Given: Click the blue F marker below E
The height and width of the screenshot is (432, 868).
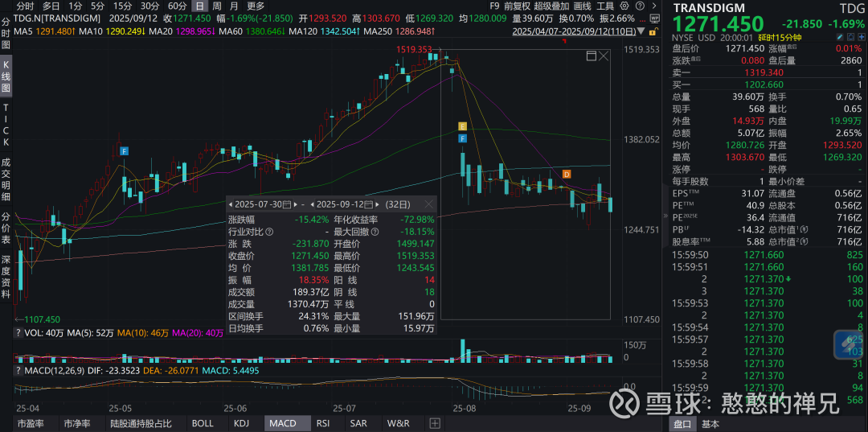Looking at the screenshot, I should click(x=463, y=138).
